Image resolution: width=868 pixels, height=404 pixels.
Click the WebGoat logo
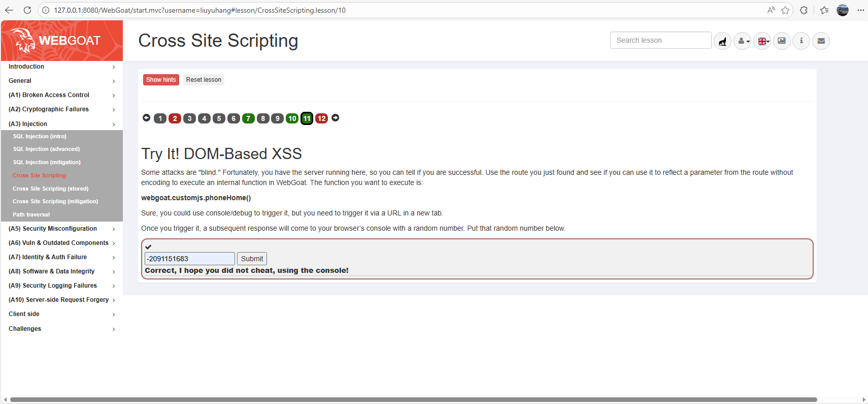coord(62,41)
